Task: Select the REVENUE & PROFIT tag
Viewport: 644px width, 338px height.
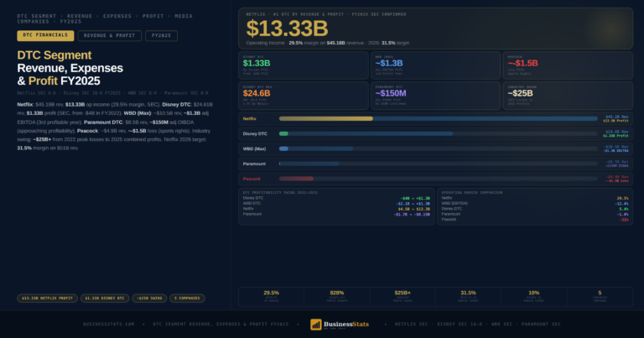Action: 110,36
